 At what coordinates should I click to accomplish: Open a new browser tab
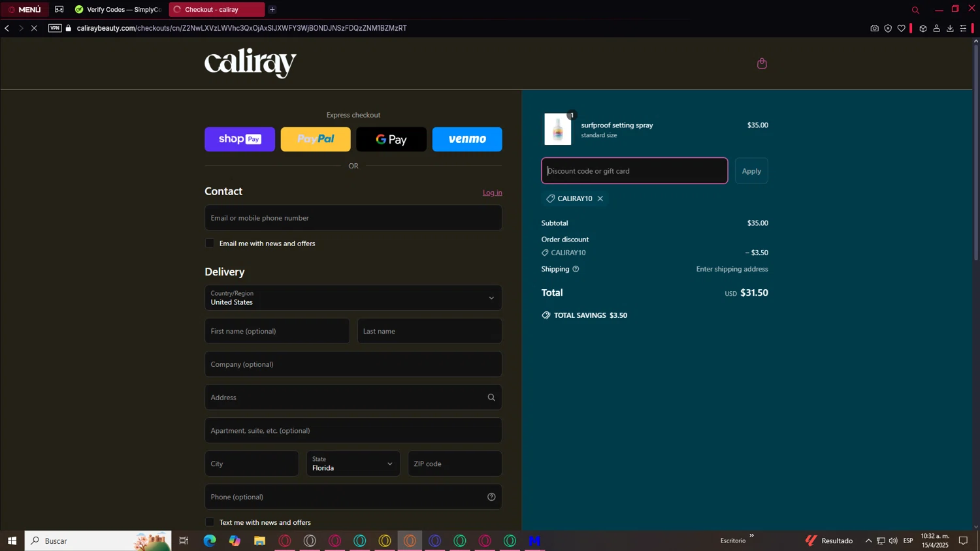pyautogui.click(x=272, y=9)
